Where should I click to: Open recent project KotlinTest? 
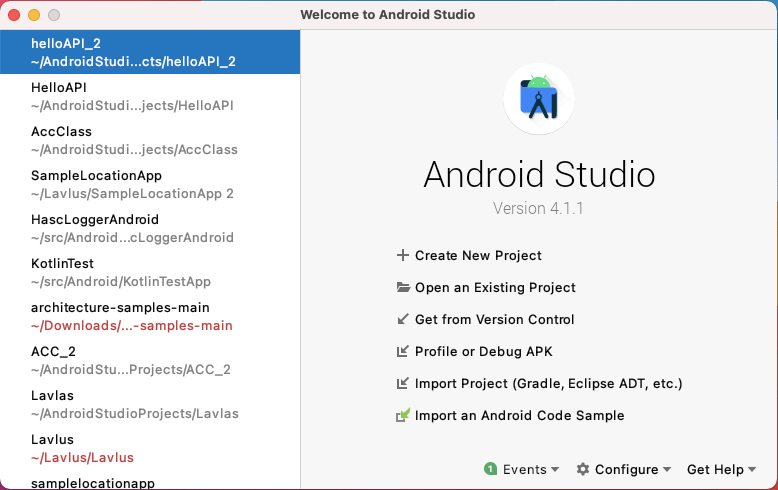(x=150, y=272)
